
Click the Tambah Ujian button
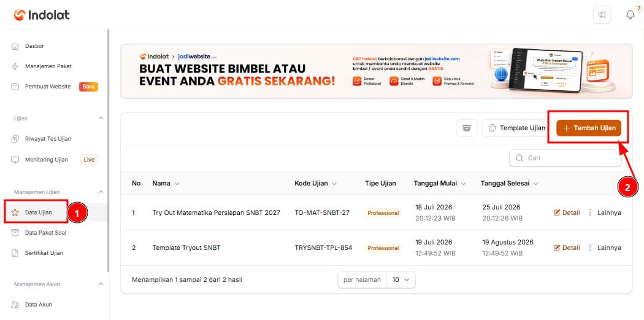(x=589, y=128)
